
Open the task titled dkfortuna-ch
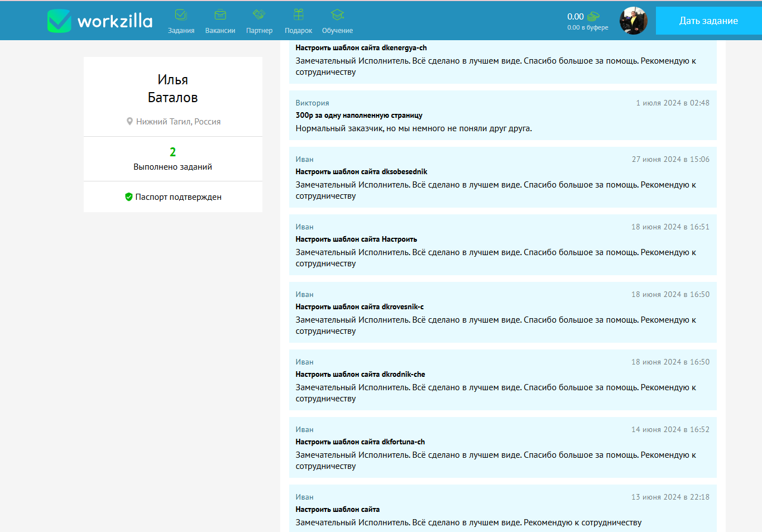coord(360,442)
